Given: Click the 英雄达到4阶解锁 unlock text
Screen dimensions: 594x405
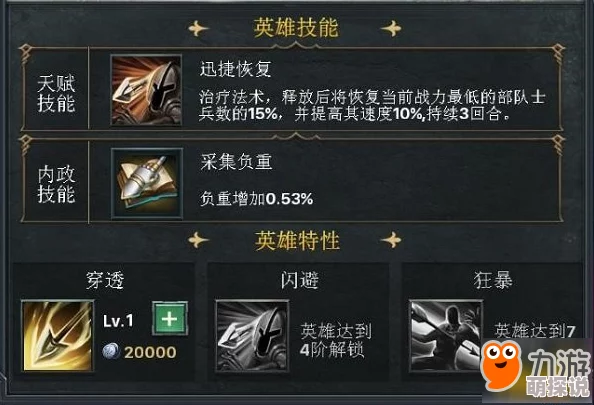Looking at the screenshot, I should pyautogui.click(x=335, y=340).
